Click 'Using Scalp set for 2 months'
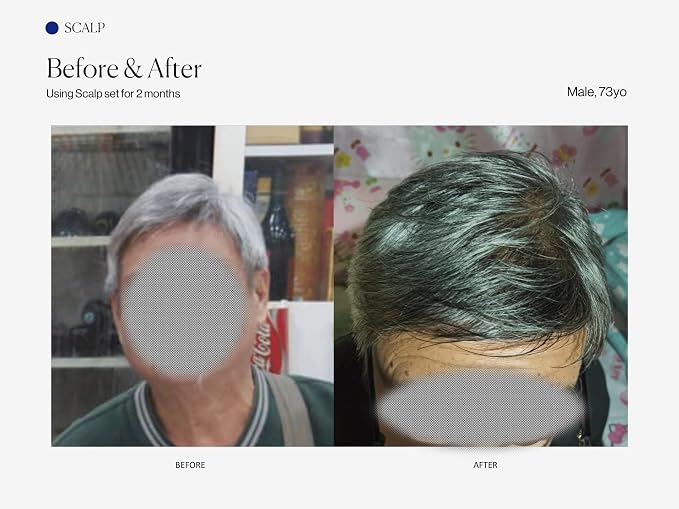This screenshot has width=679, height=509. (x=113, y=94)
